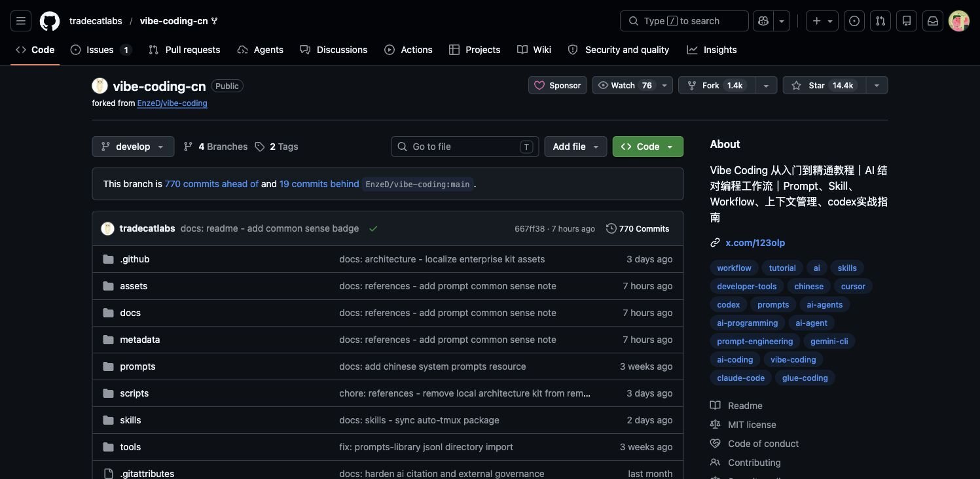Go to the GitHub homepage logo

(50, 21)
